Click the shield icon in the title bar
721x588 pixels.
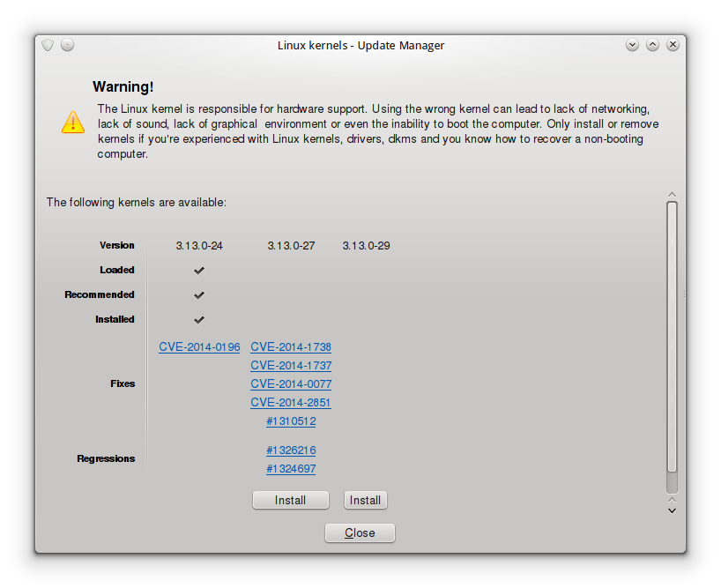[48, 45]
